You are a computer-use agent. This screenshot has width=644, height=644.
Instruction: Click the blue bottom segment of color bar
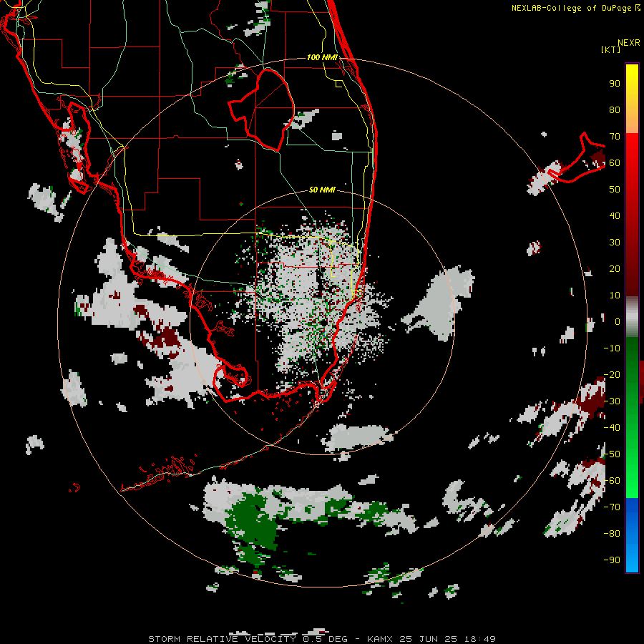point(632,535)
